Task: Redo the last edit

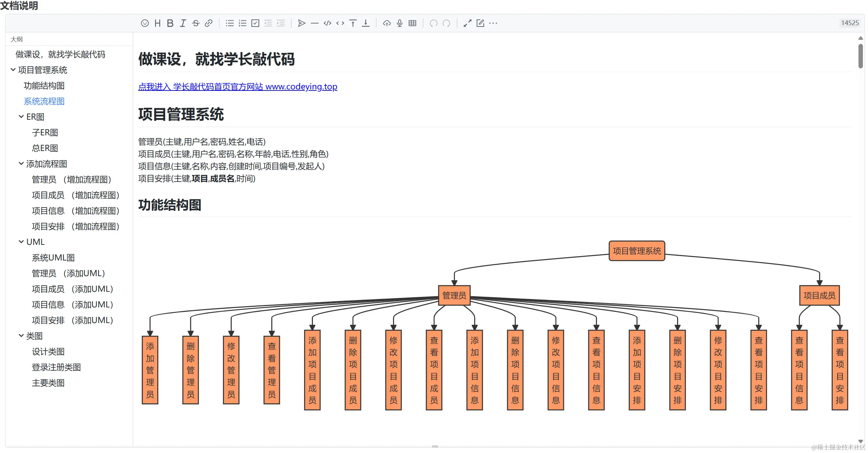Action: tap(446, 23)
